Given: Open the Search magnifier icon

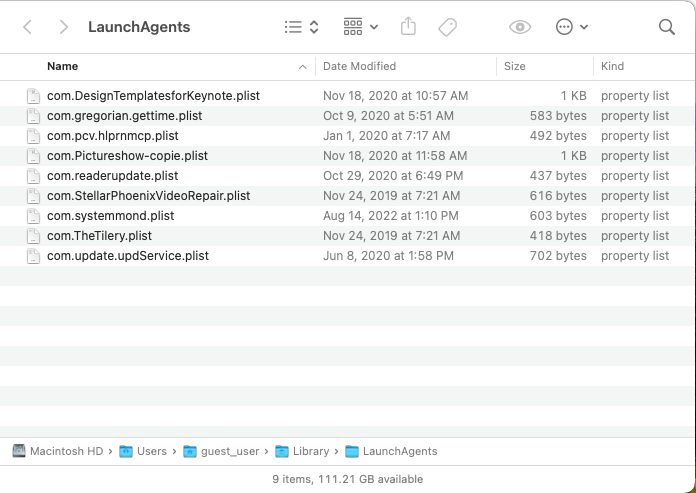Looking at the screenshot, I should 667,27.
